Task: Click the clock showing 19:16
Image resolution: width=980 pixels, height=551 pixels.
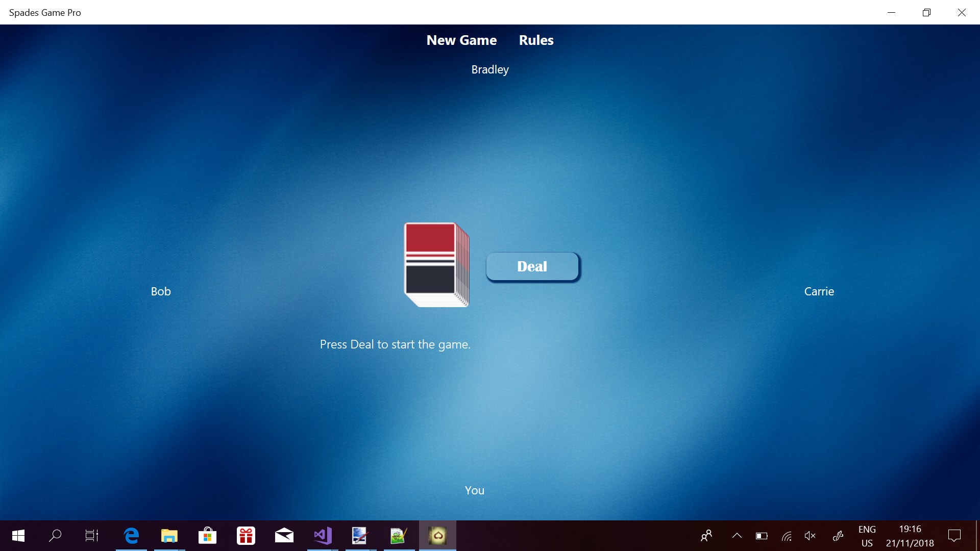Action: [x=910, y=536]
